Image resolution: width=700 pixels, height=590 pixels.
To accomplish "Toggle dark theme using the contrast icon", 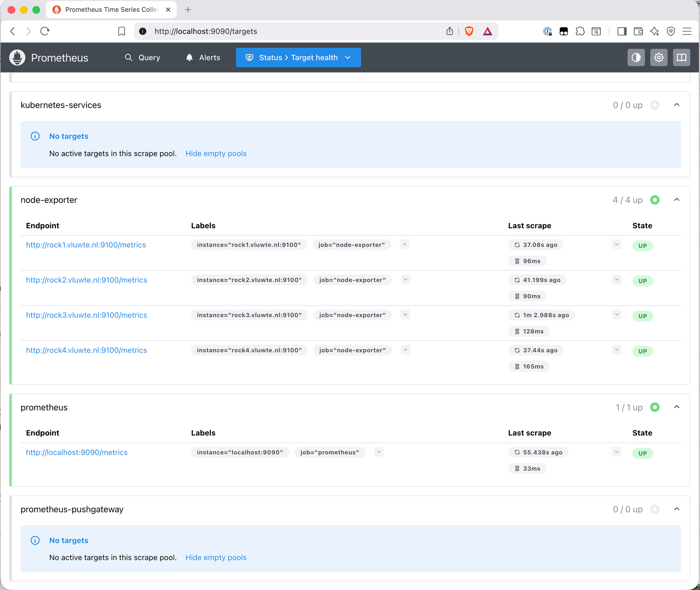I will click(x=636, y=57).
